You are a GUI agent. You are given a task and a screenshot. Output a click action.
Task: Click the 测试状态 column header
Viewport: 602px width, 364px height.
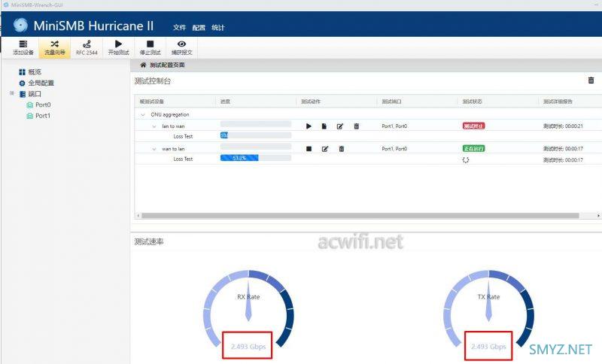click(x=472, y=102)
